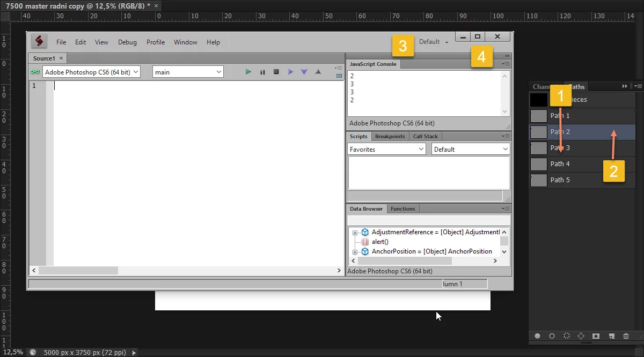Open the Default dropdown in Scripts panel
The height and width of the screenshot is (357, 644).
click(471, 149)
